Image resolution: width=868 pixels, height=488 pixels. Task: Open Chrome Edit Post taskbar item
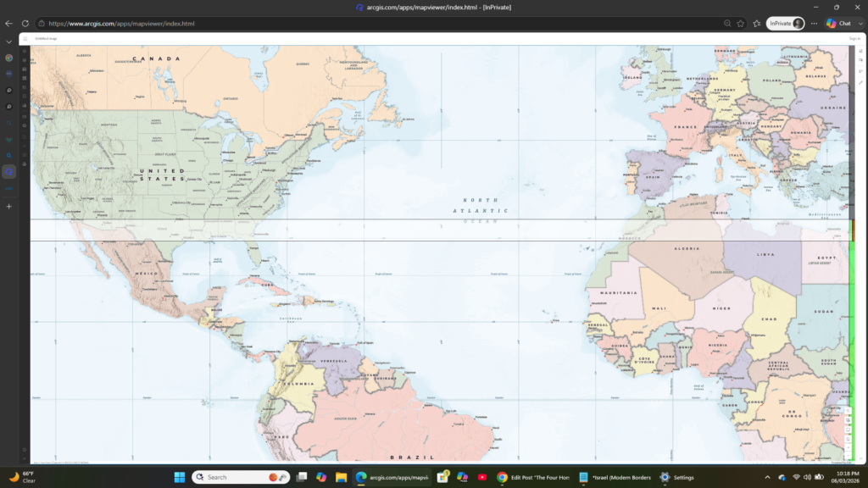click(x=533, y=477)
